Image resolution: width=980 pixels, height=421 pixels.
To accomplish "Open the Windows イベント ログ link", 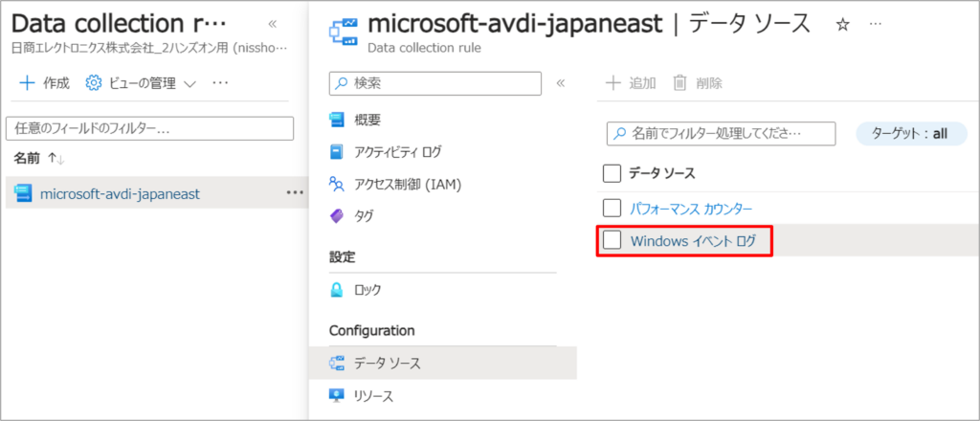I will click(x=693, y=241).
